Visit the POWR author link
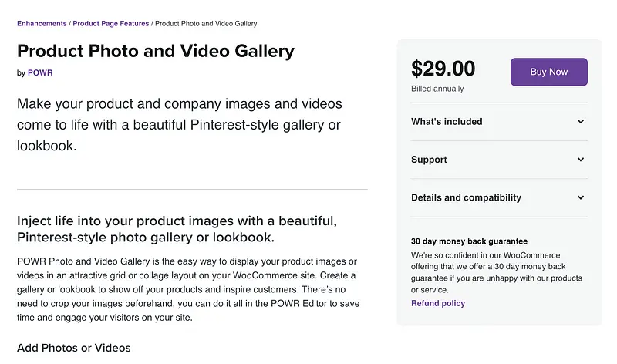Image resolution: width=617 pixels, height=364 pixels. point(40,73)
